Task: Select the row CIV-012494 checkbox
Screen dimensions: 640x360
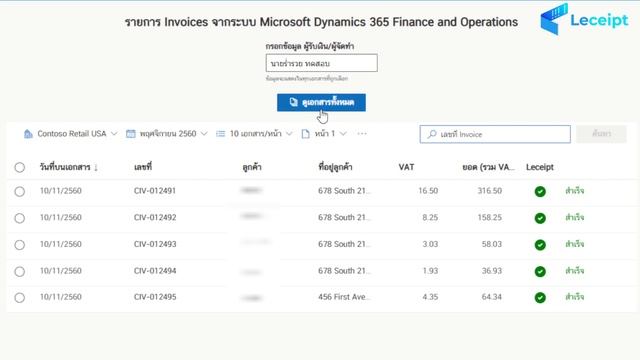Action: [x=20, y=271]
